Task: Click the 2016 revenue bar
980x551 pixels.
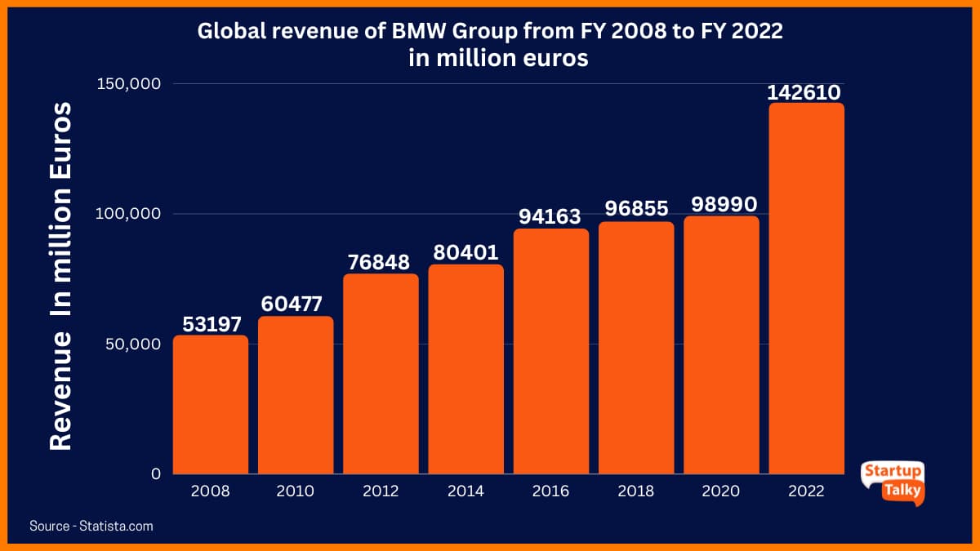Action: (x=551, y=351)
